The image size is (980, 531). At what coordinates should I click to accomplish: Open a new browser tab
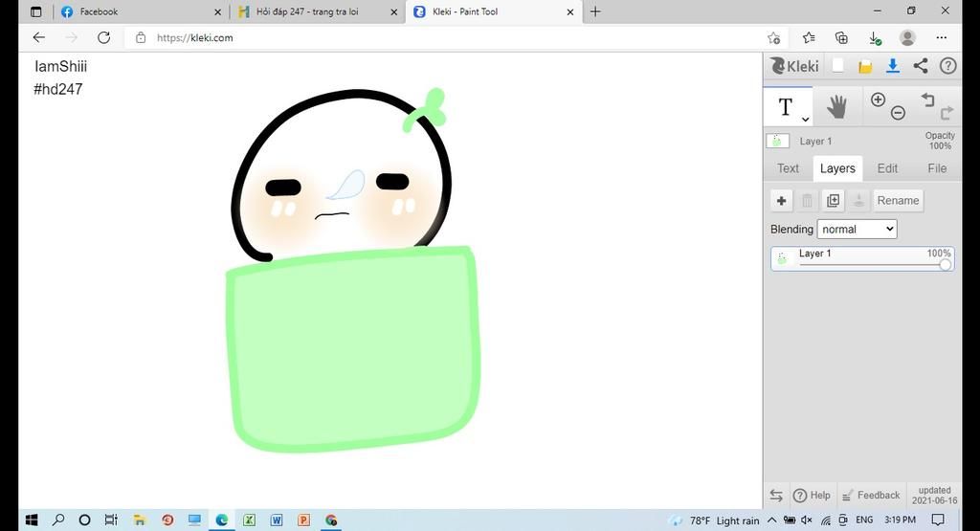click(x=595, y=11)
